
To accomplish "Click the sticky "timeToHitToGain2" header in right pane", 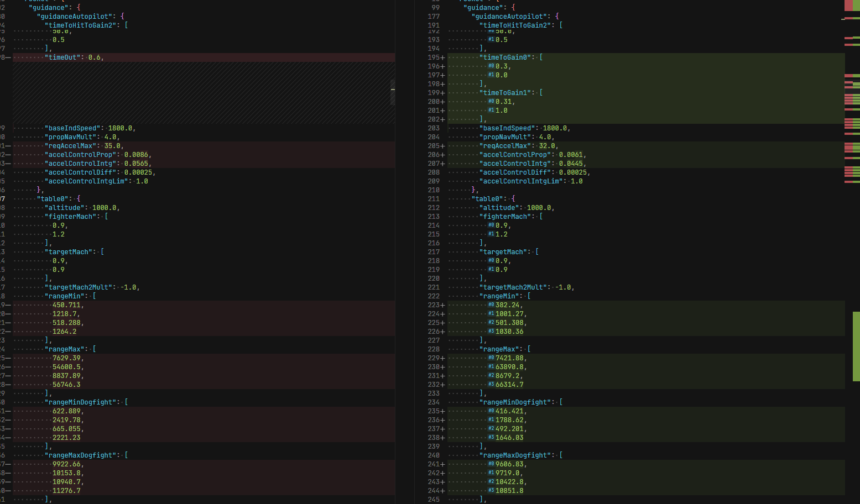I will [x=515, y=25].
